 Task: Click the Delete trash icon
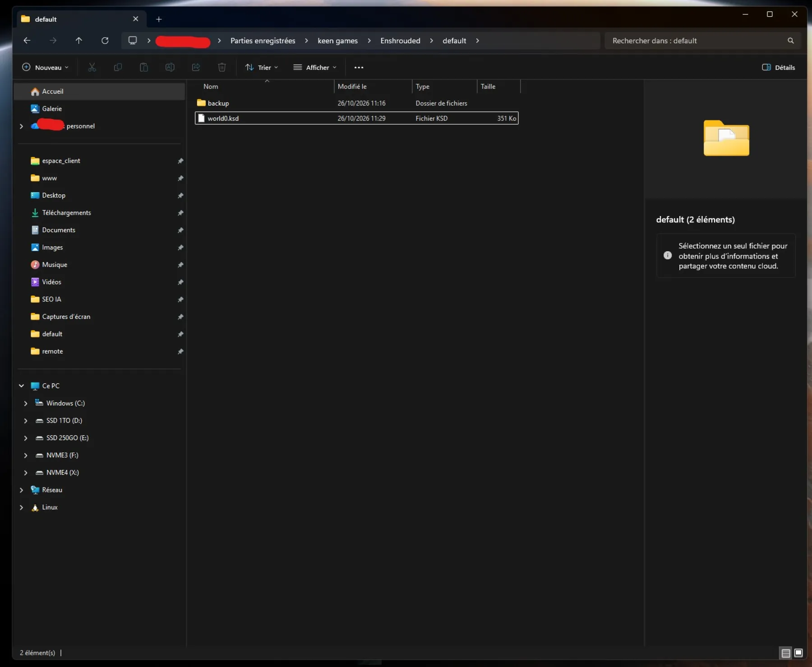[222, 67]
